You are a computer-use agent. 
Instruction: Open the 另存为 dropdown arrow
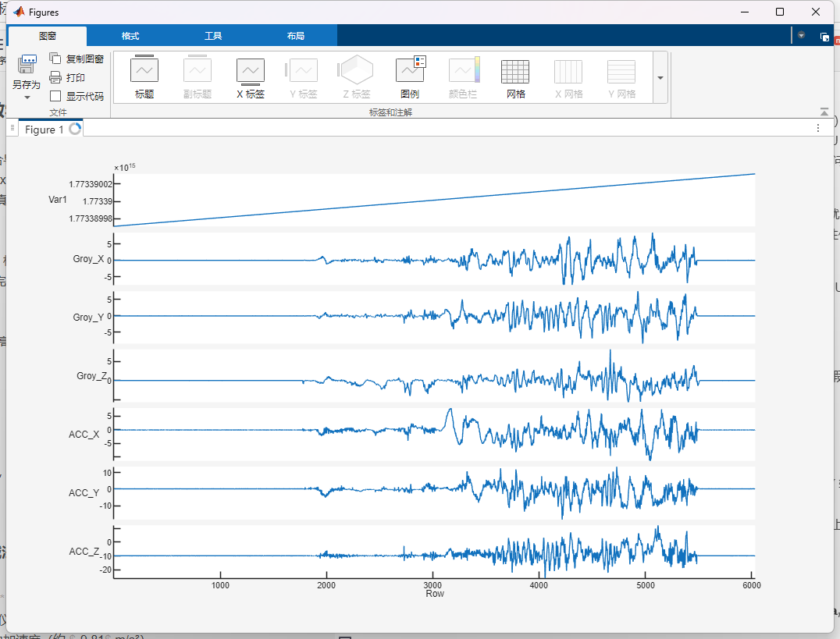27,98
